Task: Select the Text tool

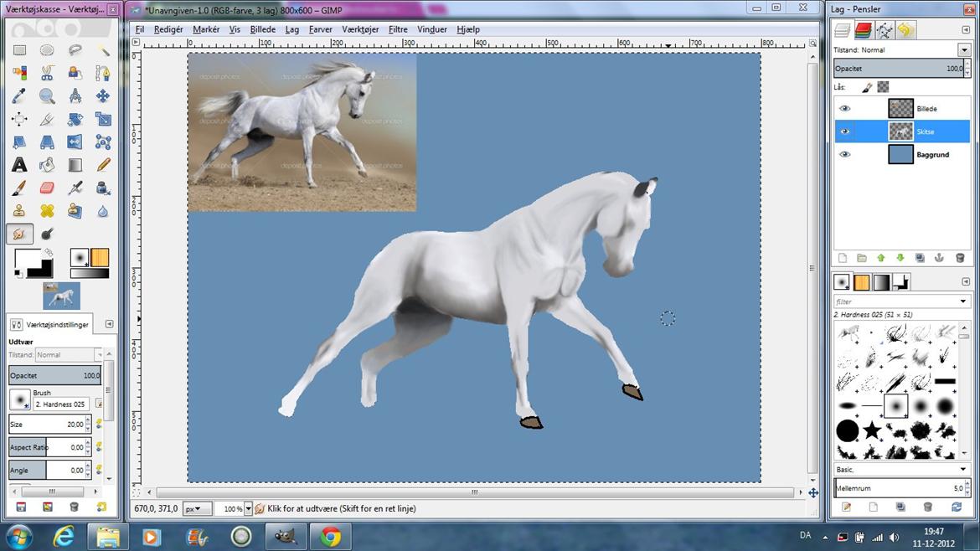Action: click(19, 165)
